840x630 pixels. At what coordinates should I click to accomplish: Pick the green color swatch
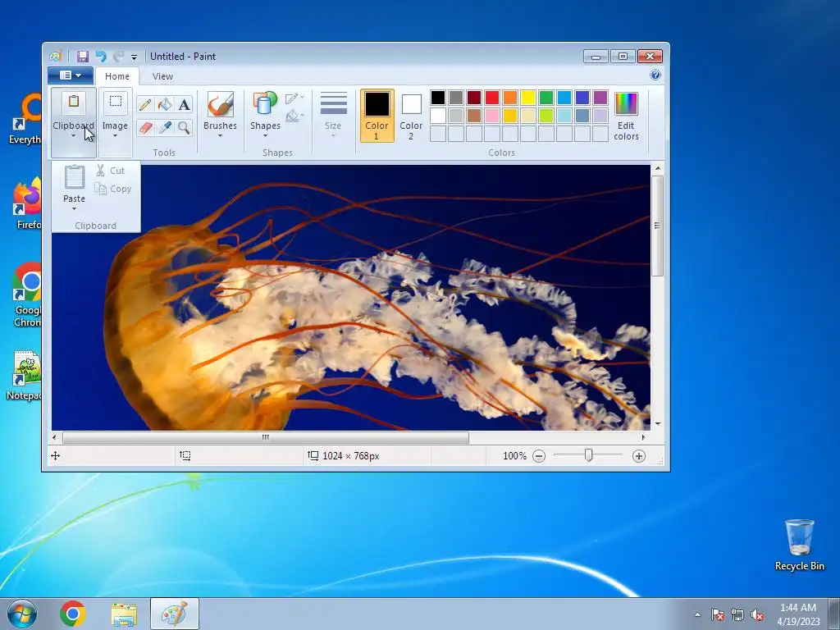coord(546,98)
